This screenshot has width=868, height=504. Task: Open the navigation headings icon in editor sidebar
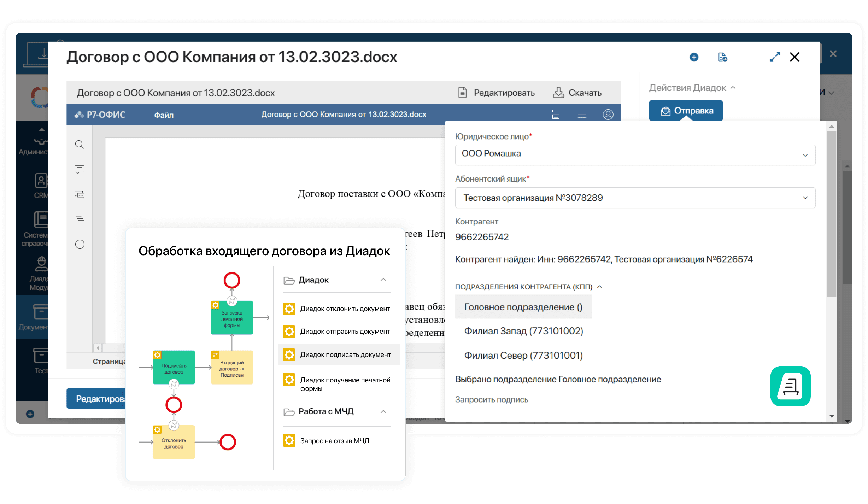80,219
